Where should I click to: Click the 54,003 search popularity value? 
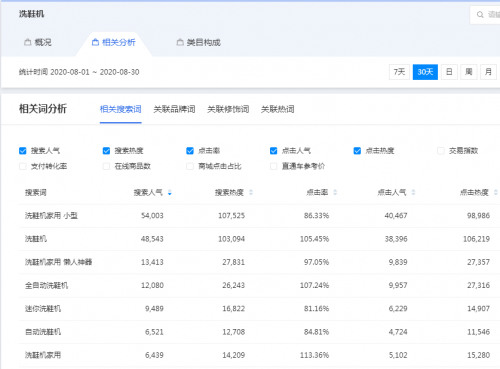[152, 216]
